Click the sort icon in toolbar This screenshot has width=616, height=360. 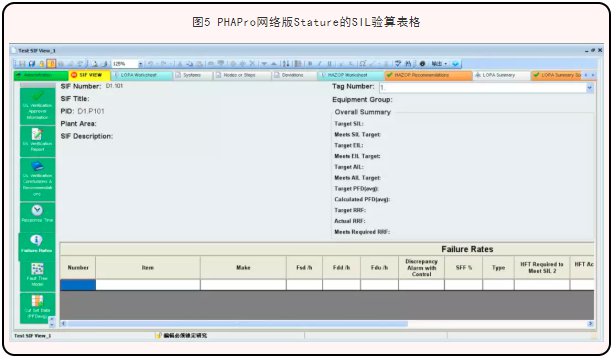pos(286,64)
